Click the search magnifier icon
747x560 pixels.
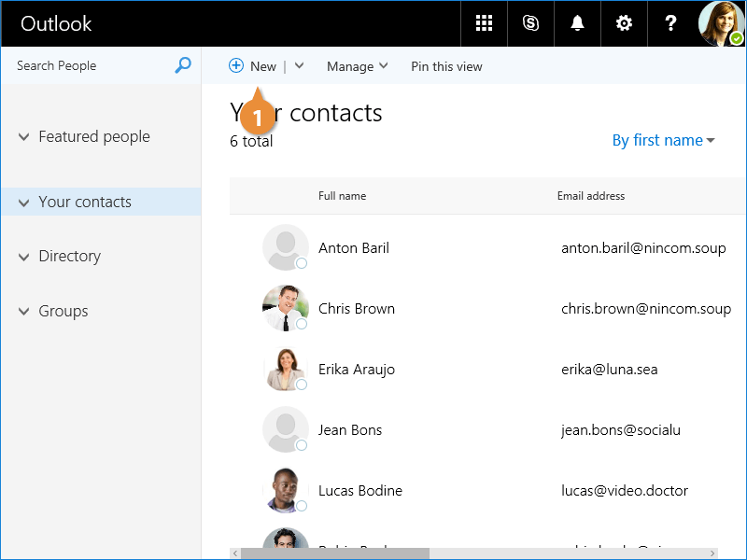point(183,65)
